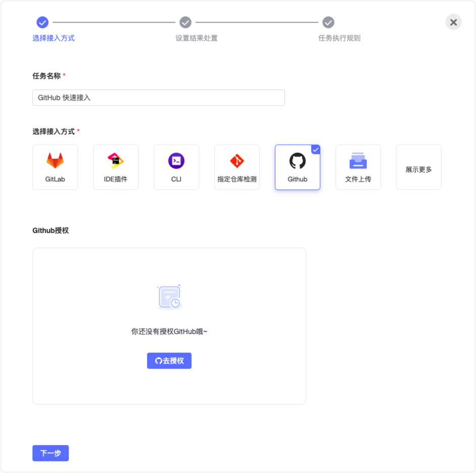
Task: Click the 任务执行规则 step circle
Action: coord(328,22)
